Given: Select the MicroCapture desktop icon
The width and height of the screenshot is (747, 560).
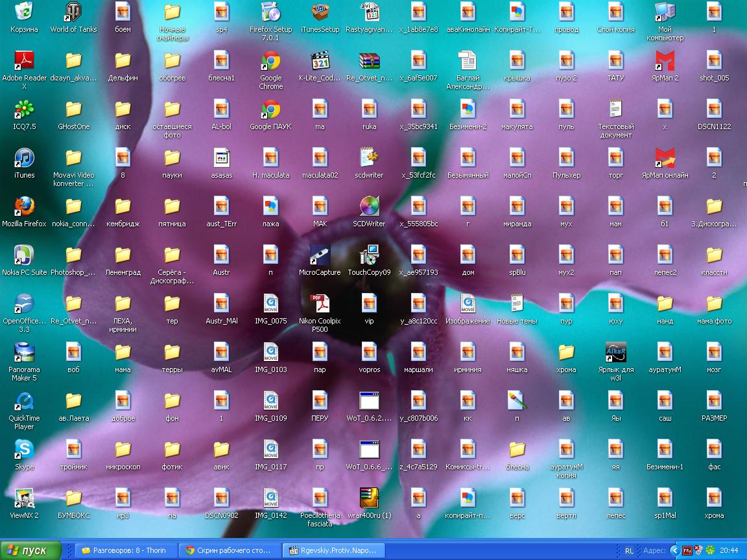Looking at the screenshot, I should pyautogui.click(x=320, y=255).
